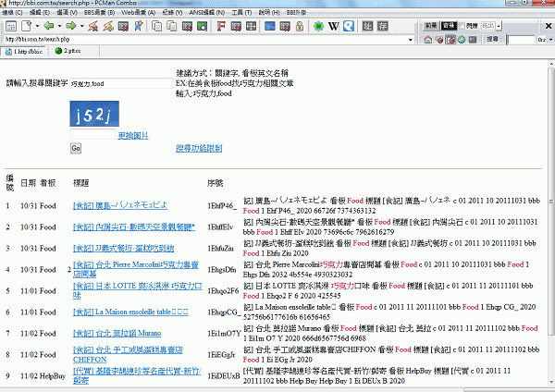
Task: Open the search engine dropdown arrow
Action: click(x=551, y=40)
